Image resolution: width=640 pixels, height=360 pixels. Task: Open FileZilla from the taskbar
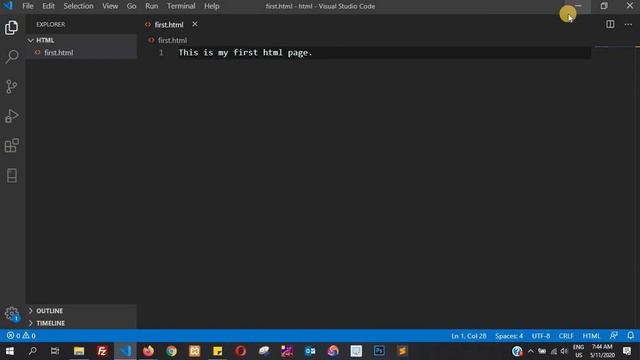click(x=102, y=351)
